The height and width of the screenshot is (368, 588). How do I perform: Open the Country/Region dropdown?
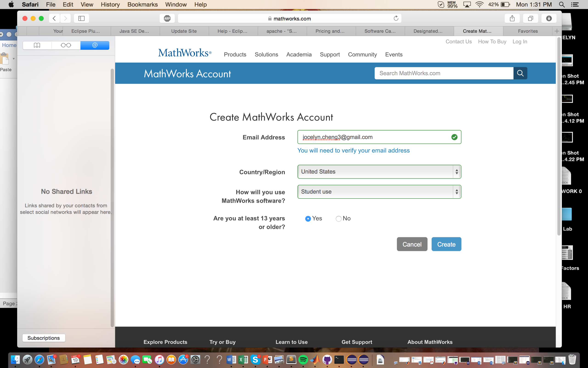(379, 172)
